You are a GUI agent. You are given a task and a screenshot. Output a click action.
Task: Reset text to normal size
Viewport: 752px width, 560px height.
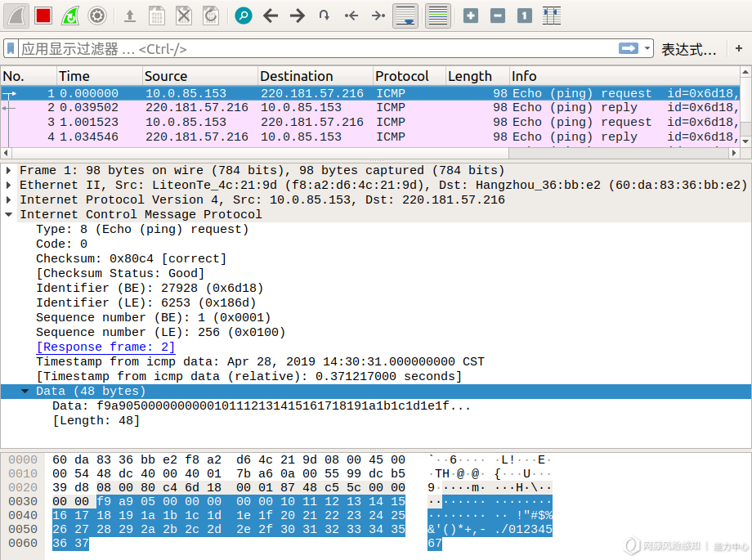525,16
